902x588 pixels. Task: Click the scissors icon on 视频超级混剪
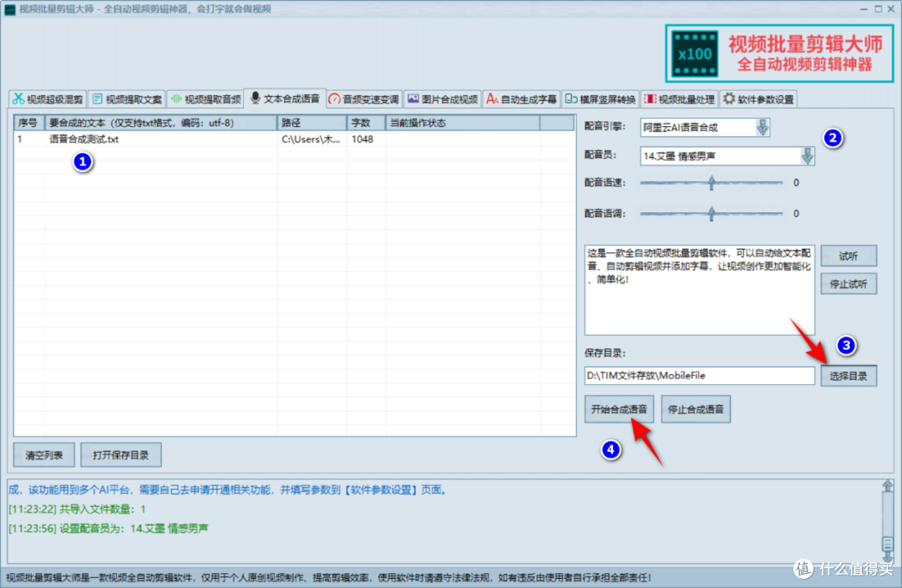point(19,99)
